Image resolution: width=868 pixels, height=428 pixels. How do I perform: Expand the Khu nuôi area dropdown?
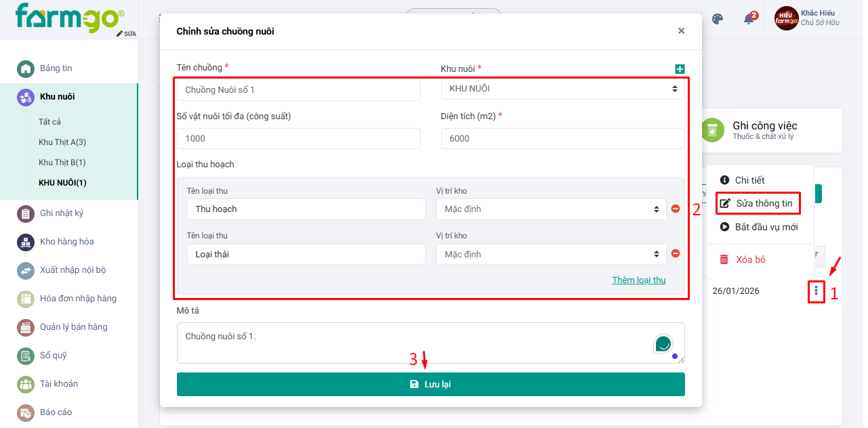click(562, 89)
